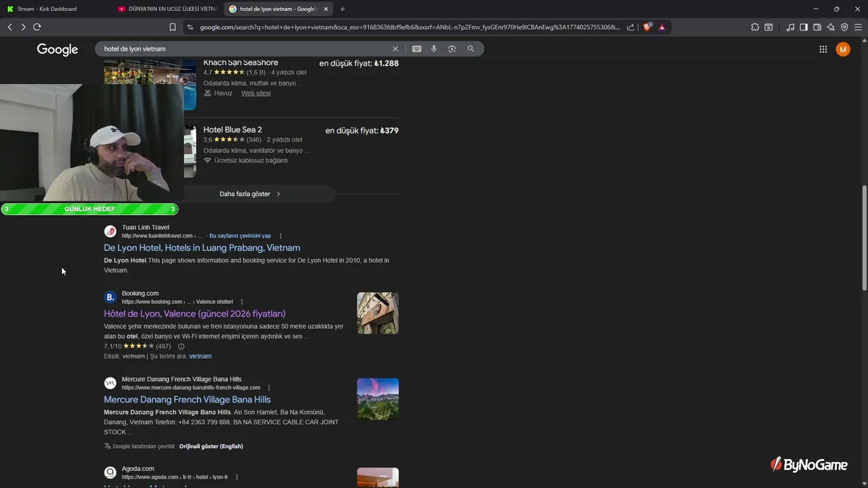This screenshot has height=488, width=868.
Task: Open the Google account avatar M
Action: 843,49
